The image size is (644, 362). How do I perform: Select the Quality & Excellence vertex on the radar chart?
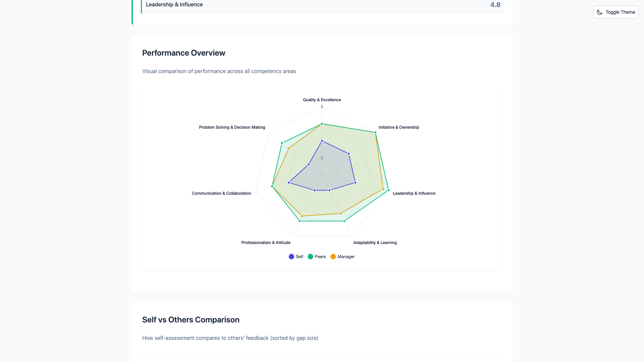322,123
